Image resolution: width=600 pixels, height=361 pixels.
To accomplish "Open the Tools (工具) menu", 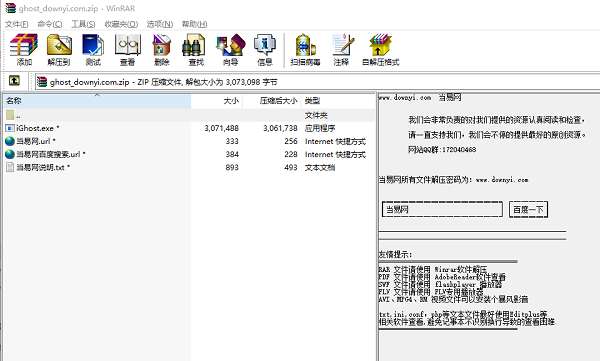I will click(83, 24).
